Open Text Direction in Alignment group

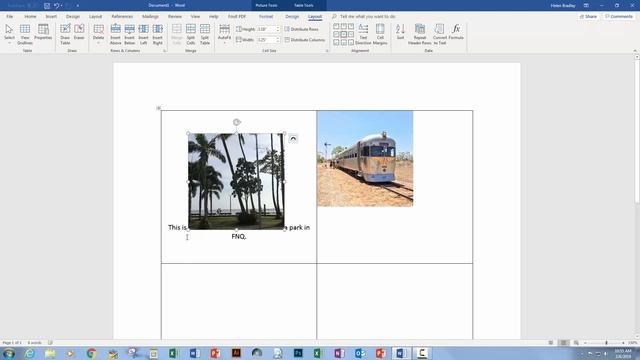tap(363, 34)
